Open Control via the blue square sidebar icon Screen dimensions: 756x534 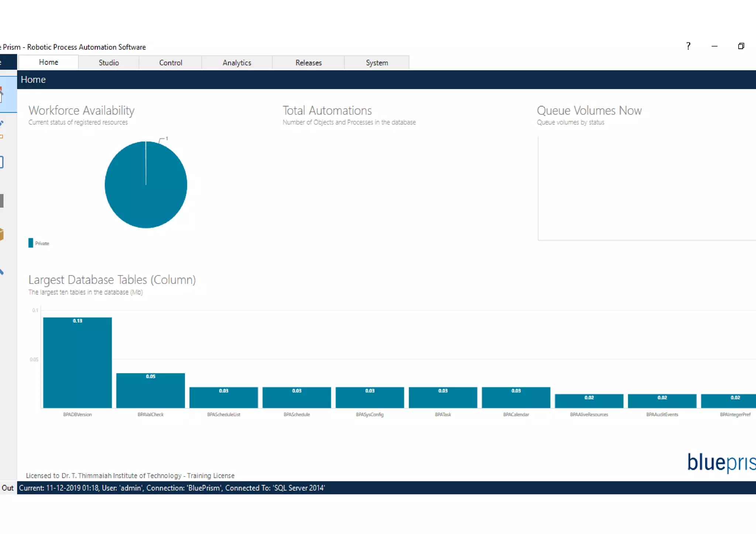point(2,162)
